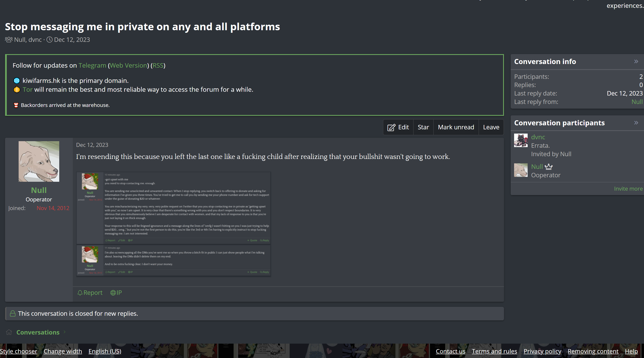The height and width of the screenshot is (358, 644).
Task: Leave the conversation
Action: pyautogui.click(x=491, y=127)
